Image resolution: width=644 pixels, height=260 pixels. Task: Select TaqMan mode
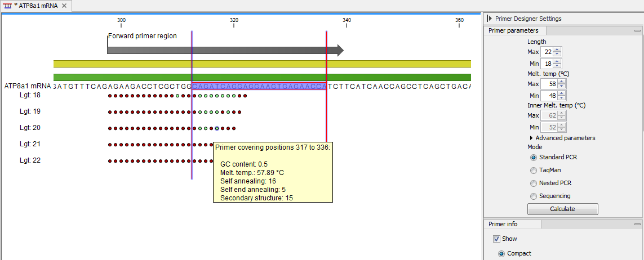(x=534, y=170)
